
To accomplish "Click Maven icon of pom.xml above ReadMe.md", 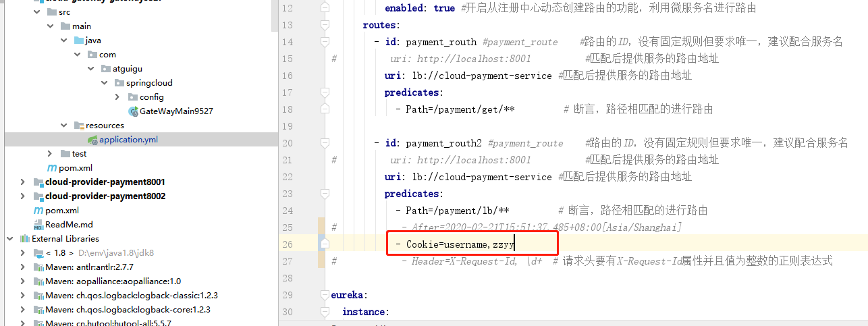I will coord(38,211).
